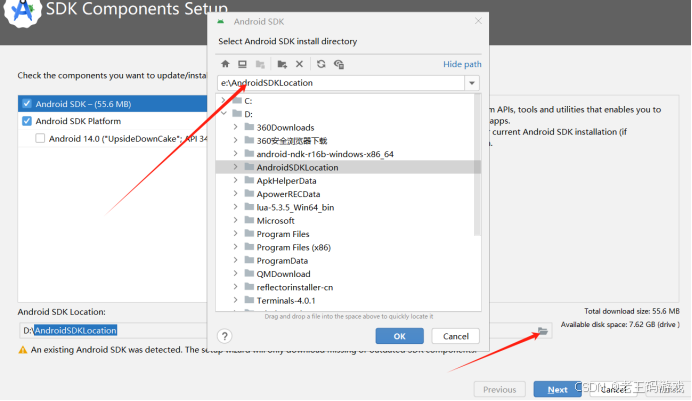Select the Program Files (x86) folder
This screenshot has height=401, width=692.
(293, 247)
